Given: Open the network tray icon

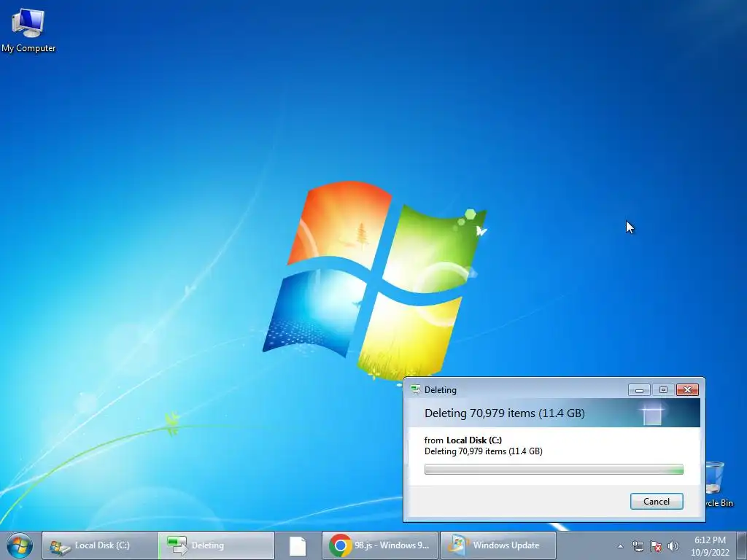Looking at the screenshot, I should [638, 546].
